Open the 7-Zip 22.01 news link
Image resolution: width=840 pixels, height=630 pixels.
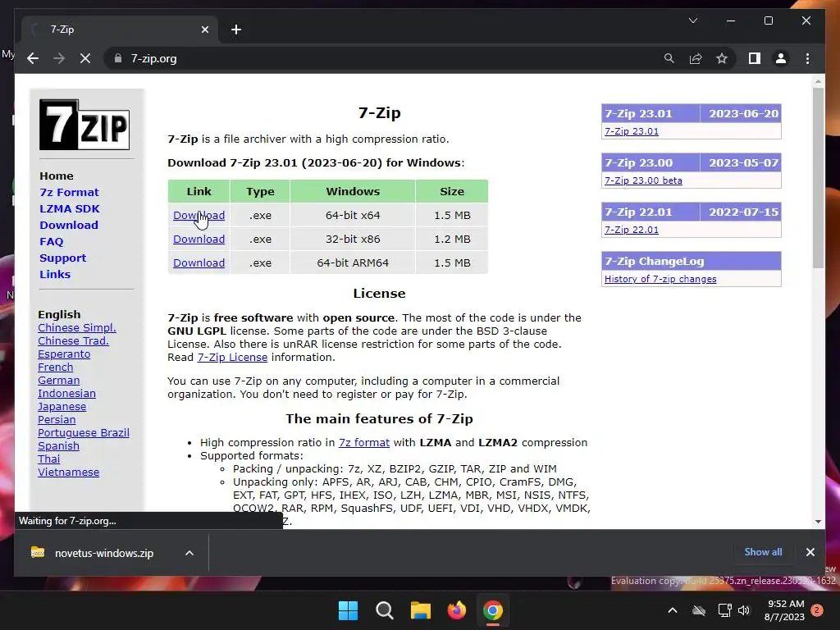[x=632, y=230]
